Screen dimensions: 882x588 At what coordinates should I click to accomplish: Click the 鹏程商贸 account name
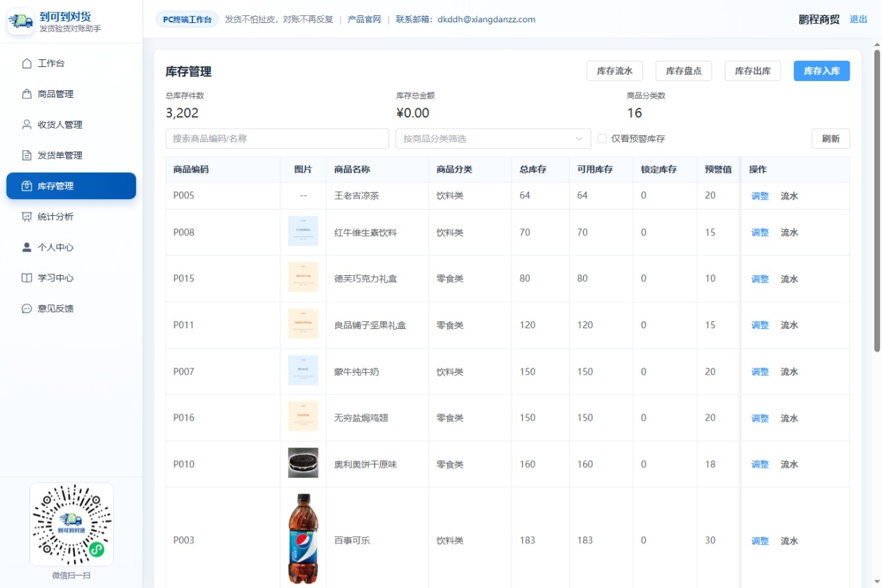point(819,20)
